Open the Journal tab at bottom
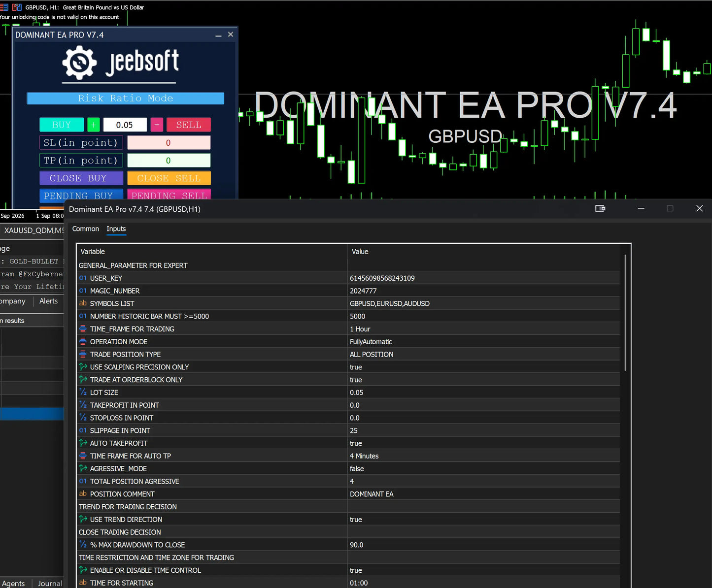The image size is (712, 588). click(x=50, y=583)
